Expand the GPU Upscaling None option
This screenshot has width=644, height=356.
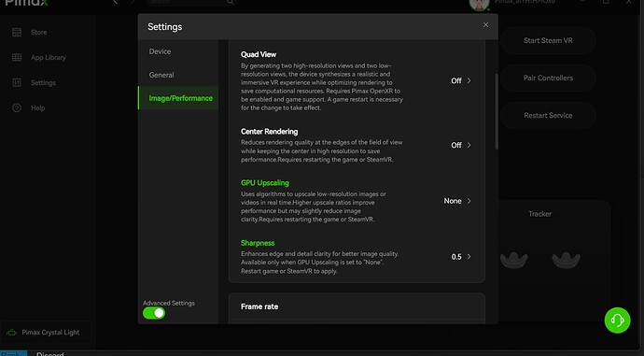tap(457, 201)
